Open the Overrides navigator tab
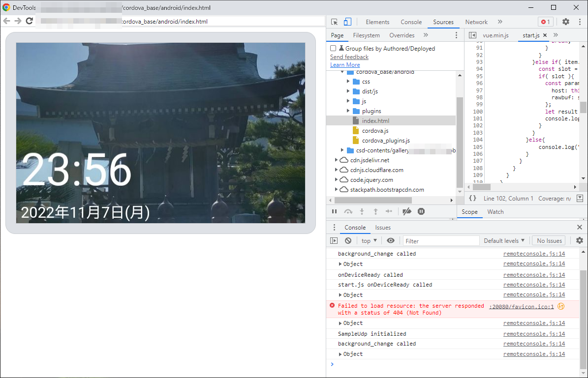588x378 pixels. [x=402, y=35]
